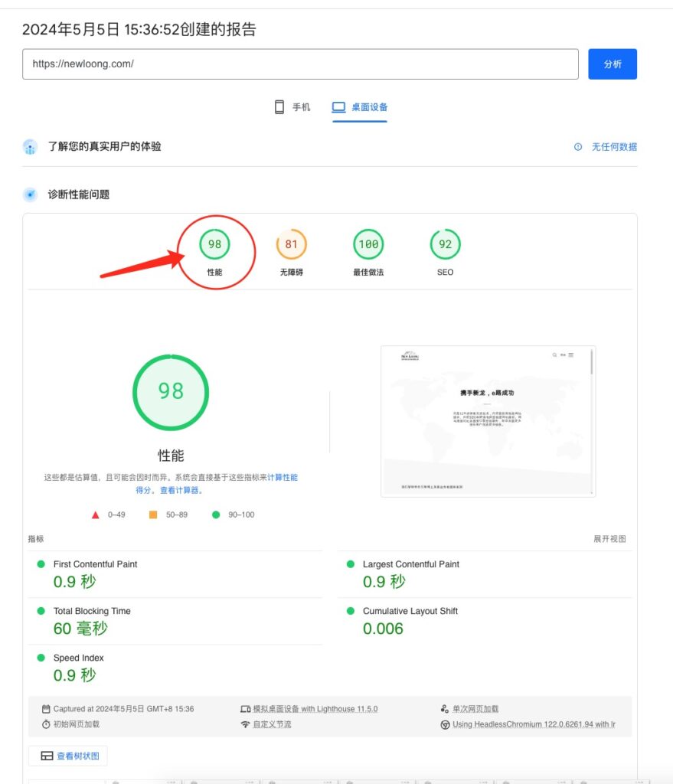This screenshot has width=673, height=784.
Task: Select the 98 性能 score gauge
Action: [x=215, y=245]
